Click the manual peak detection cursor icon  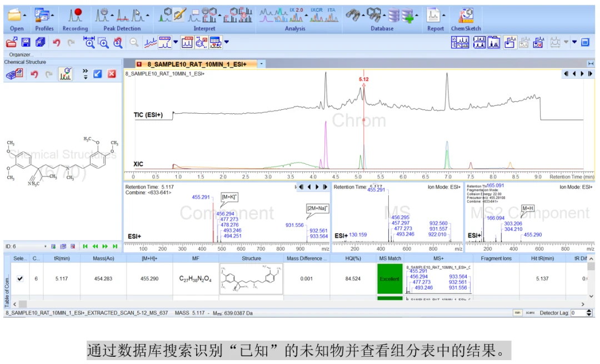pyautogui.click(x=137, y=16)
